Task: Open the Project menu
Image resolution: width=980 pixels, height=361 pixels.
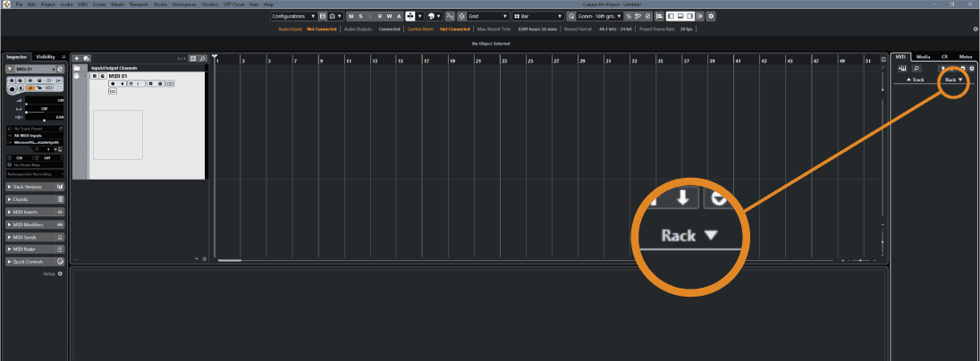Action: click(x=47, y=4)
